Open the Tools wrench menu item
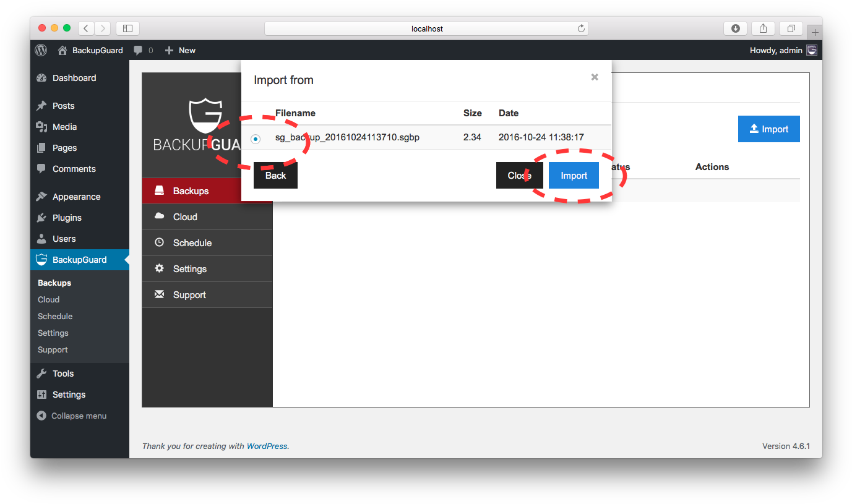The image size is (852, 504). tap(62, 374)
